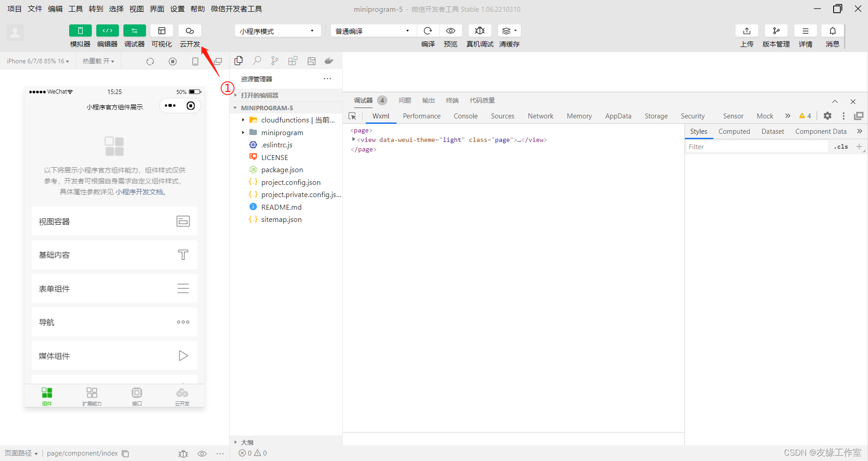Open the search icon in editor sidebar
Screen dimensions: 868x461
257,61
